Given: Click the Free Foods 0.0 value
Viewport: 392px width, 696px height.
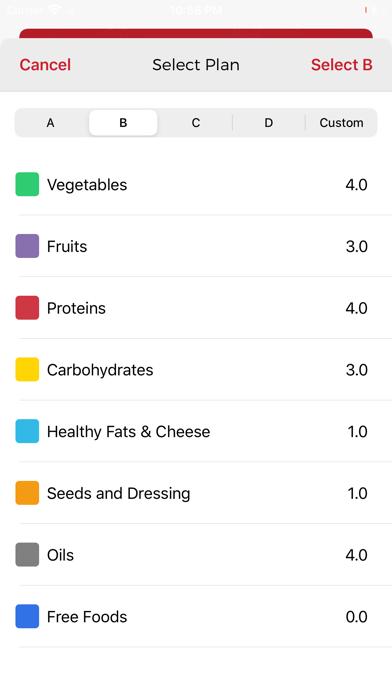Looking at the screenshot, I should [356, 617].
